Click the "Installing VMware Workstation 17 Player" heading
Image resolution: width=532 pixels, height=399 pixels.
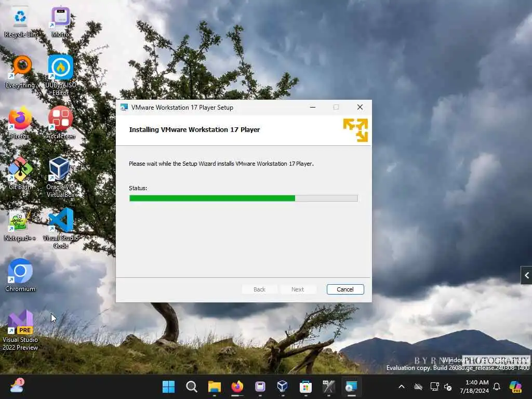(194, 129)
